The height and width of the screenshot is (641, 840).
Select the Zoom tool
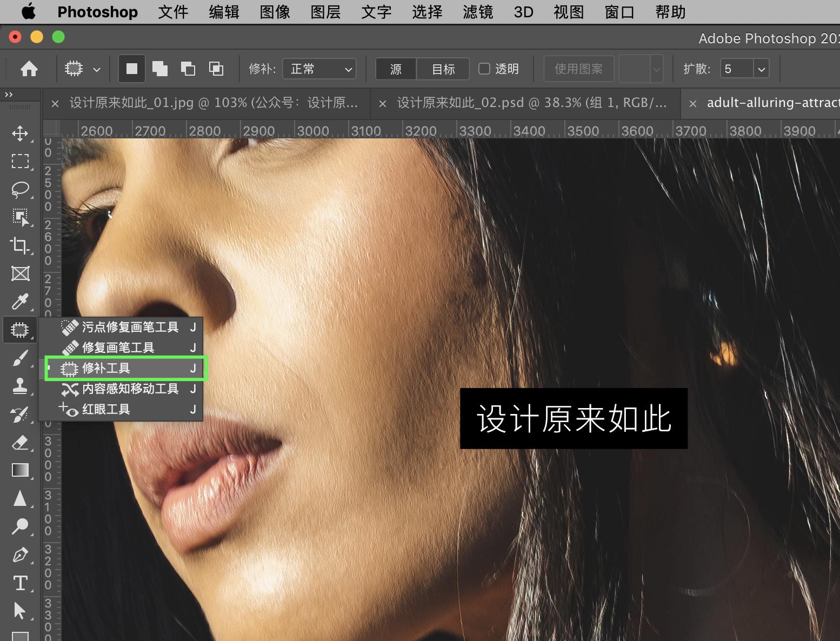(x=20, y=526)
